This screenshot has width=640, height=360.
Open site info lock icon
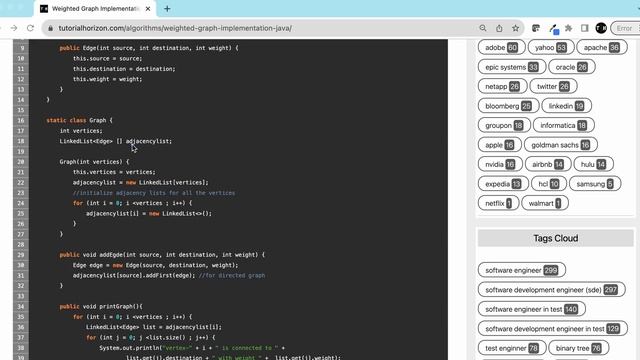click(x=50, y=28)
